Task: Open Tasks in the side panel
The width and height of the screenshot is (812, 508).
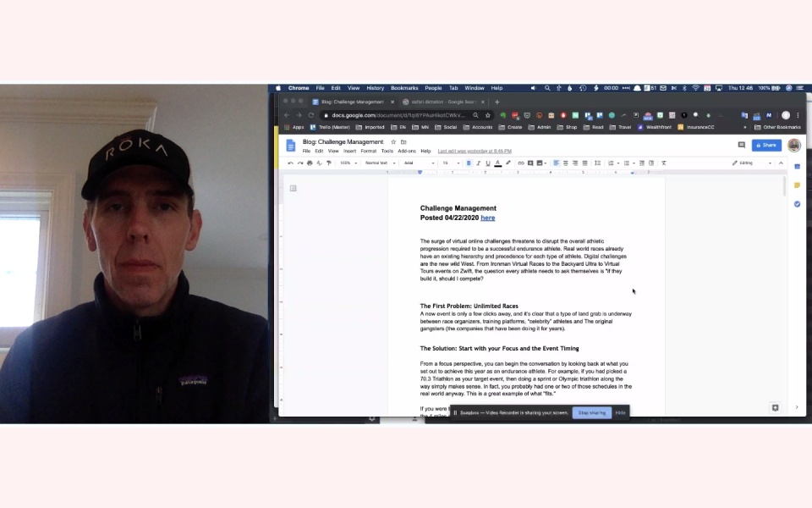Action: (797, 204)
